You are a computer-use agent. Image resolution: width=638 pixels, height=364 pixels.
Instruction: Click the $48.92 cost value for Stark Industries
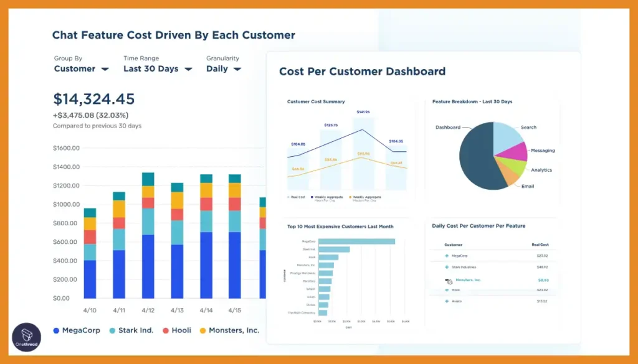(542, 268)
